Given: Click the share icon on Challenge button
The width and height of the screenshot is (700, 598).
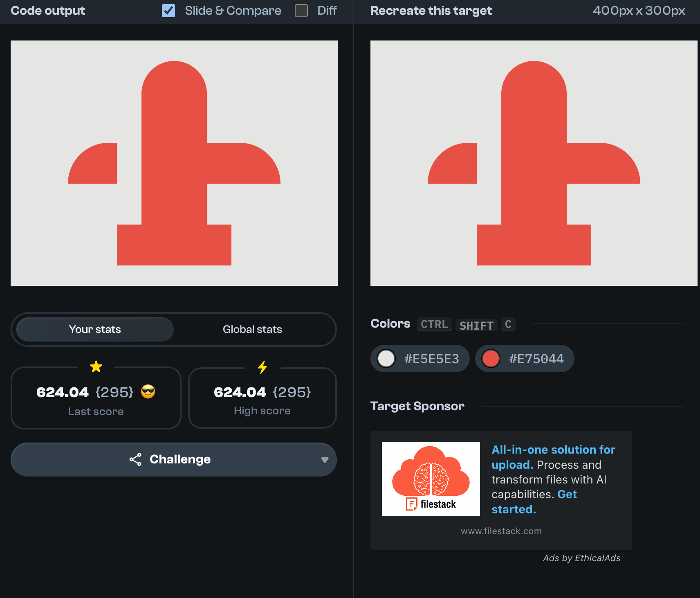Looking at the screenshot, I should point(135,459).
